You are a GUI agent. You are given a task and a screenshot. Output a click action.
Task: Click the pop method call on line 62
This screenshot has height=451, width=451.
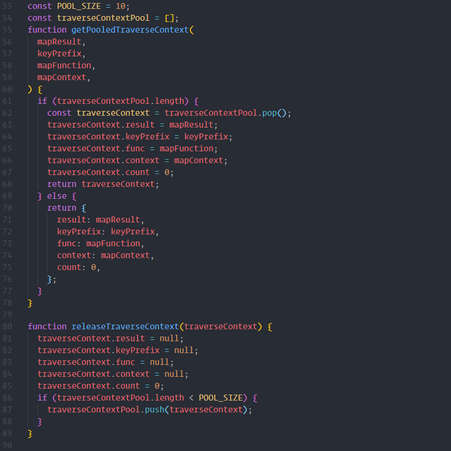coord(269,113)
